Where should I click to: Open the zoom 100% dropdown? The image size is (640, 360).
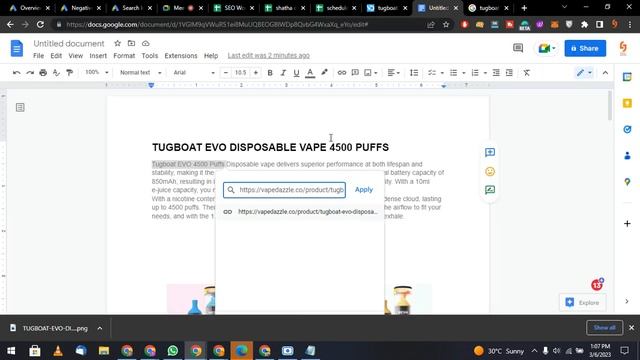pos(96,73)
